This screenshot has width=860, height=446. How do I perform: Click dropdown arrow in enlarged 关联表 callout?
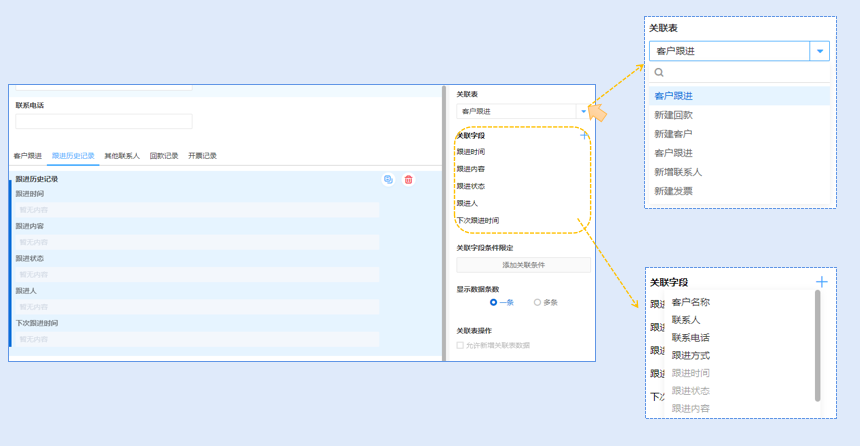click(x=820, y=51)
